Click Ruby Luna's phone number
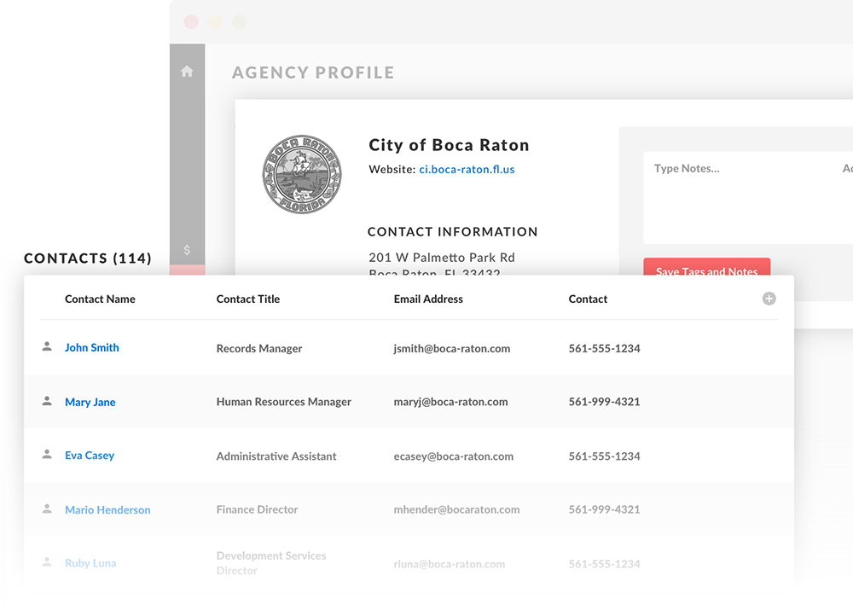The image size is (853, 616). (605, 564)
